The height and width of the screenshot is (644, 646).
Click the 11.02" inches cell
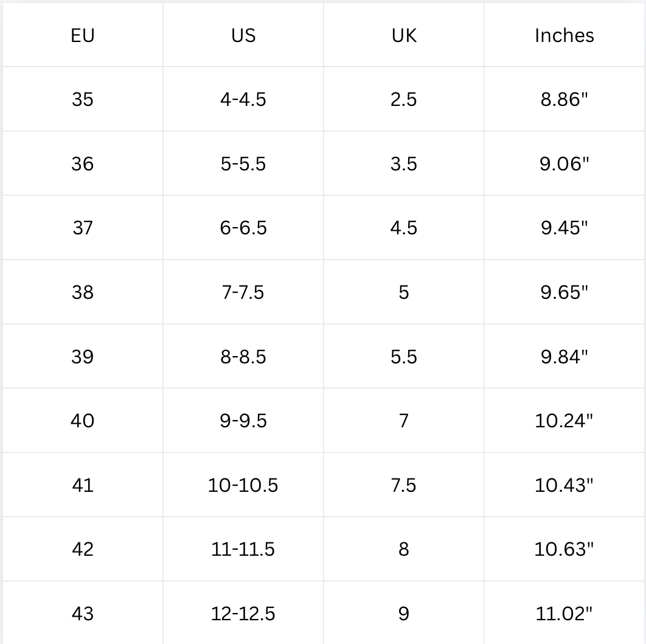[564, 613]
